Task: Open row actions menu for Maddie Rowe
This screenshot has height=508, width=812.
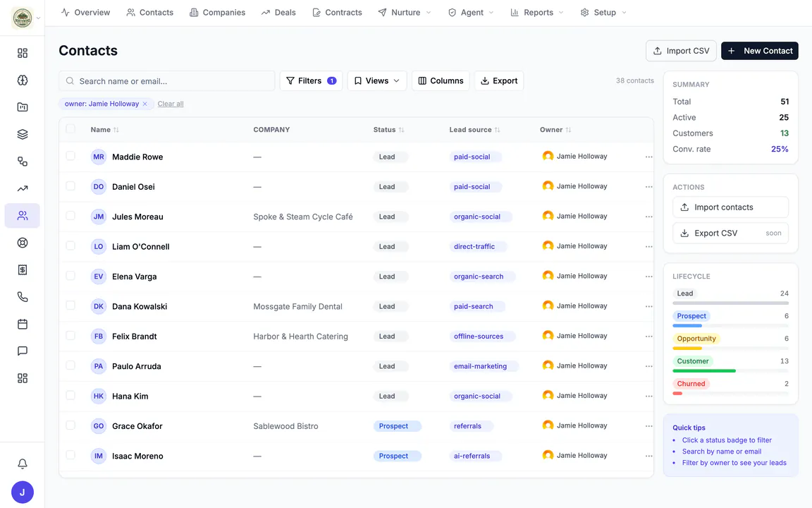Action: (648, 157)
